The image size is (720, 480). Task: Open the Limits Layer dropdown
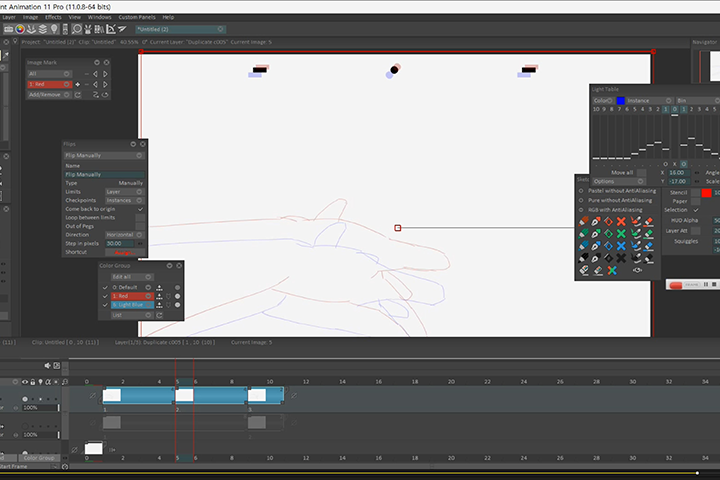coord(124,192)
